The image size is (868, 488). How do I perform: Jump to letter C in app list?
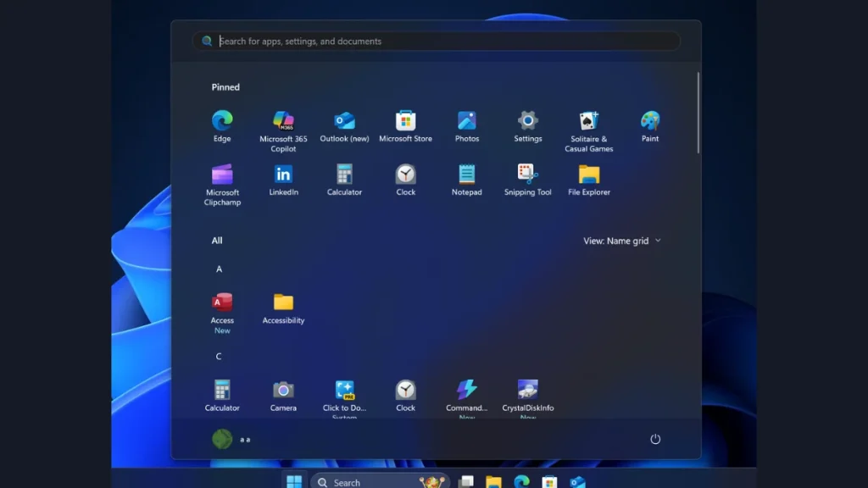(219, 357)
